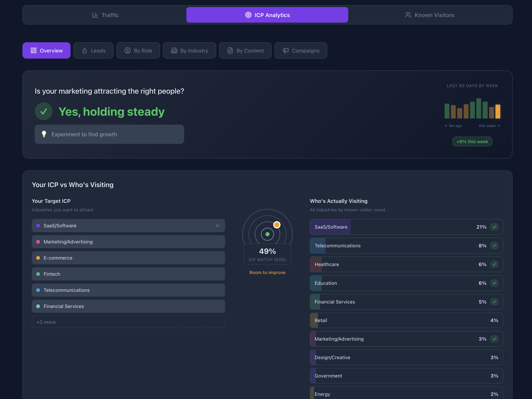Click the By Role person icon

pyautogui.click(x=127, y=51)
